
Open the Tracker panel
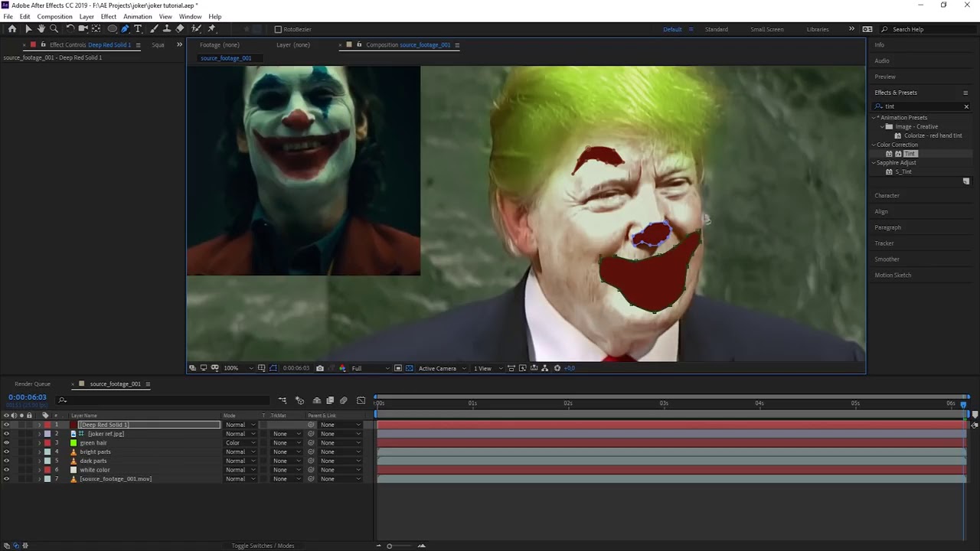click(x=884, y=243)
